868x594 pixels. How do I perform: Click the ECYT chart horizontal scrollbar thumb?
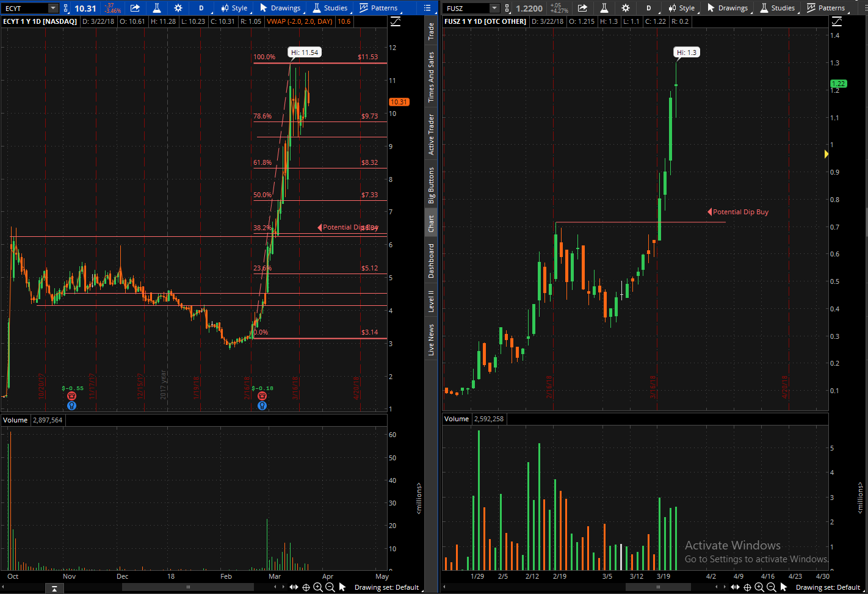coord(188,587)
